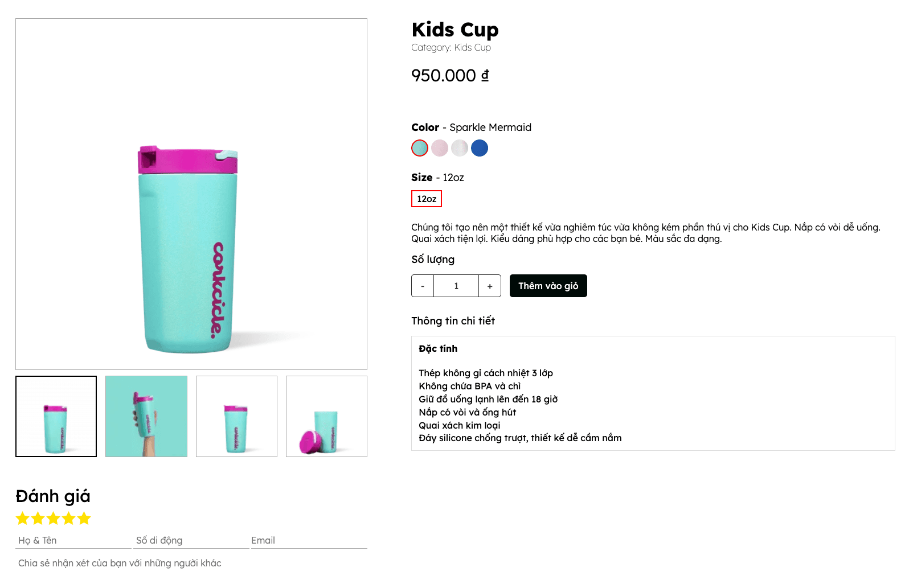Select the Sparkle Mermaid teal color swatch
Viewport: 909px width, 588px height.
420,148
